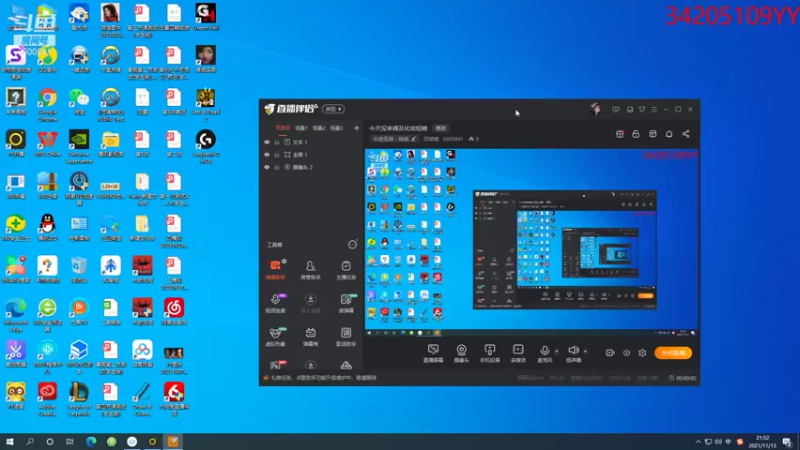Select the 摄像头 2 layer name
The image size is (800, 450).
[303, 167]
